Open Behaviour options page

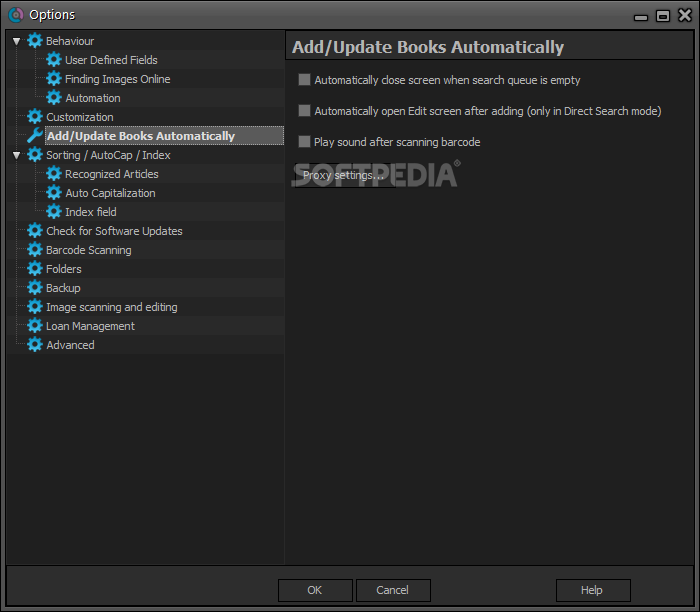70,41
